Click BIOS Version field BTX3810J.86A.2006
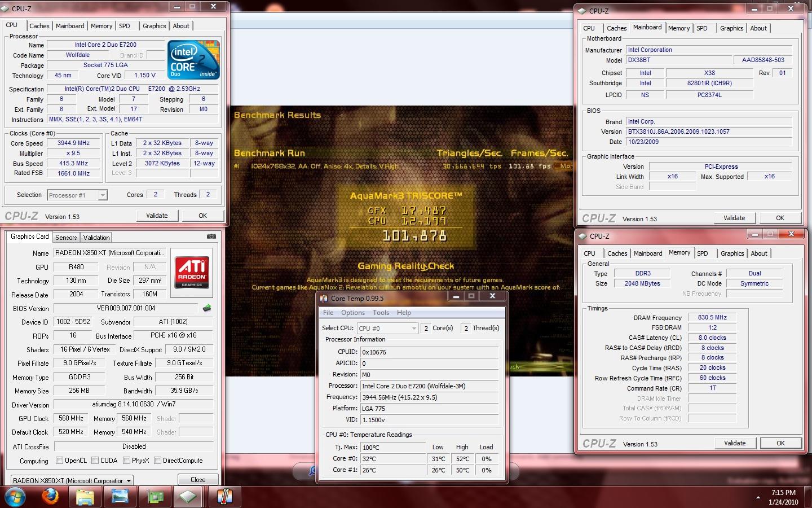Screen dimensions: 812x508 (709, 132)
